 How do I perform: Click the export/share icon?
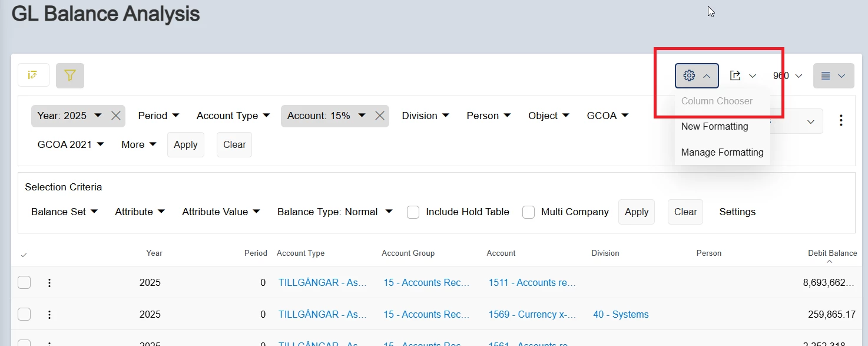click(735, 75)
